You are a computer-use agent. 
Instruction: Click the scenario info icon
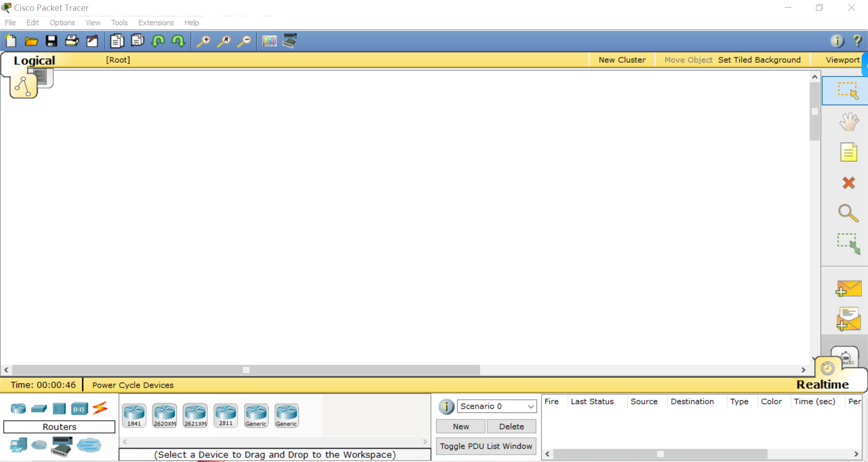[446, 407]
